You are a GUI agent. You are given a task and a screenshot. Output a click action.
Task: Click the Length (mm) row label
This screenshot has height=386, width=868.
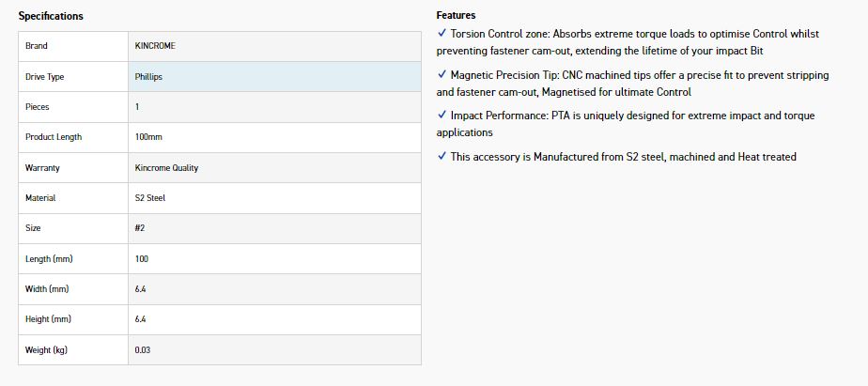[x=49, y=258]
